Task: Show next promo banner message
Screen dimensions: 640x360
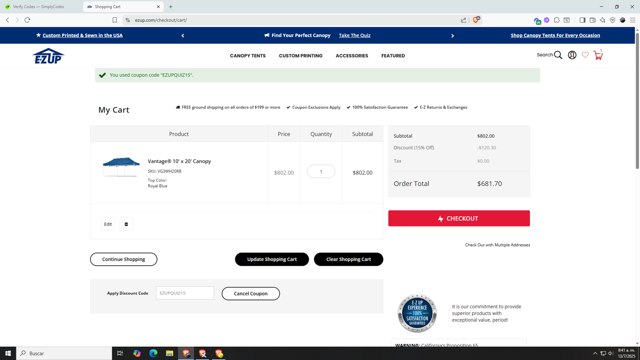Action: click(x=452, y=36)
